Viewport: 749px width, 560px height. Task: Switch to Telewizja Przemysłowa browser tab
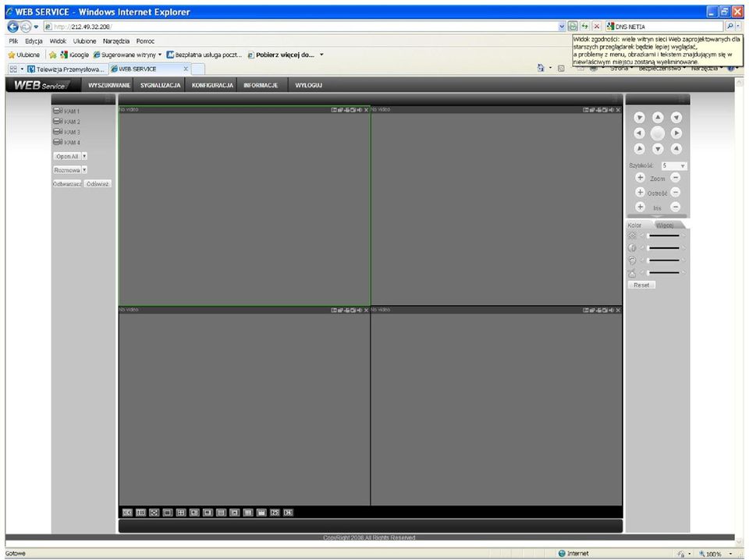[67, 69]
